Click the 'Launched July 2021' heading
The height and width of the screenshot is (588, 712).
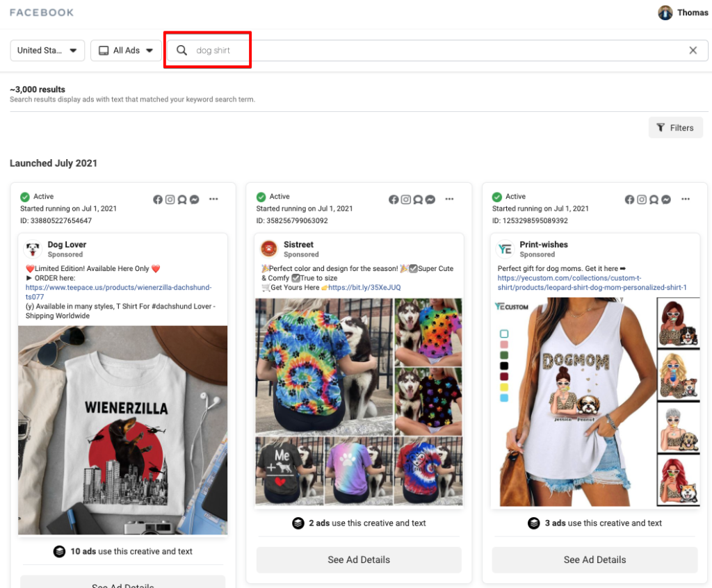tap(54, 163)
